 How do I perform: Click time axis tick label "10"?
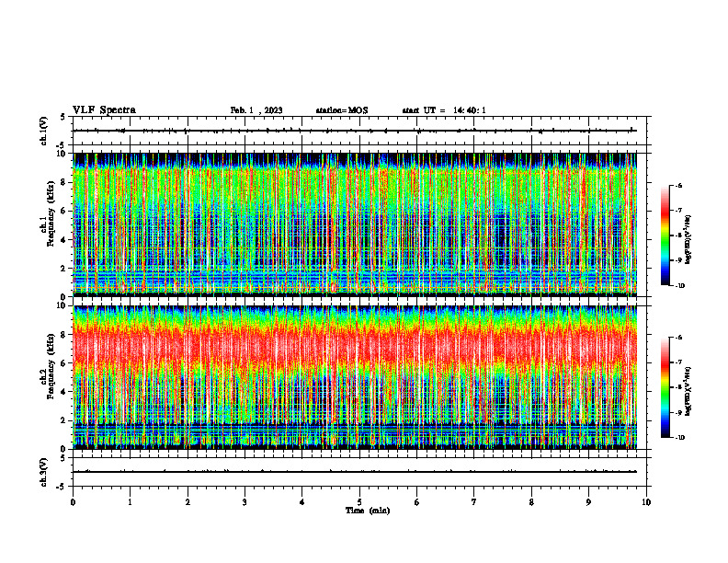646,502
